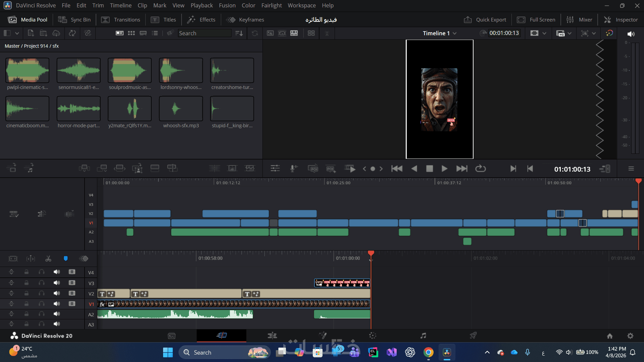Image resolution: width=644 pixels, height=362 pixels.
Task: Open the viewer options hamburger menu
Action: tap(631, 169)
